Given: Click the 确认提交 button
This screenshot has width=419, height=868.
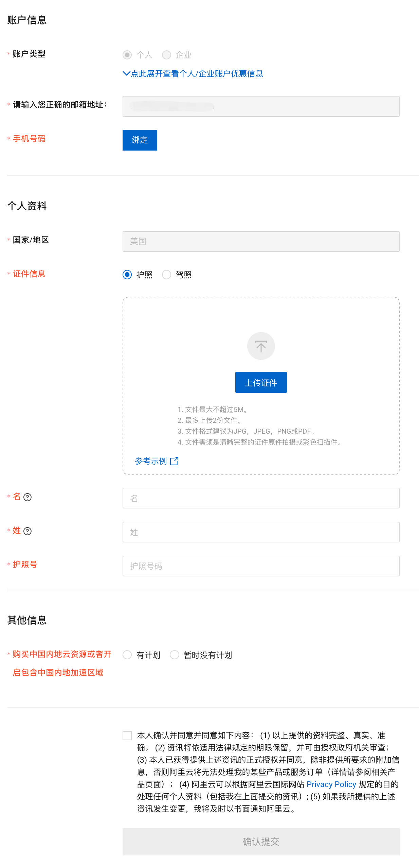Looking at the screenshot, I should click(260, 841).
